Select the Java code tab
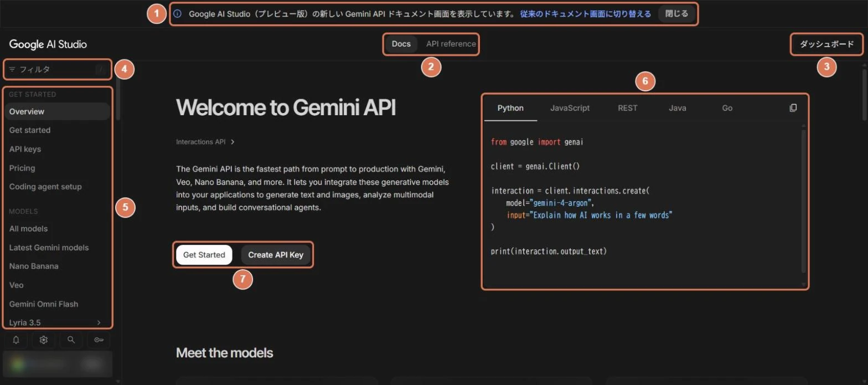Image resolution: width=868 pixels, height=385 pixels. (677, 108)
